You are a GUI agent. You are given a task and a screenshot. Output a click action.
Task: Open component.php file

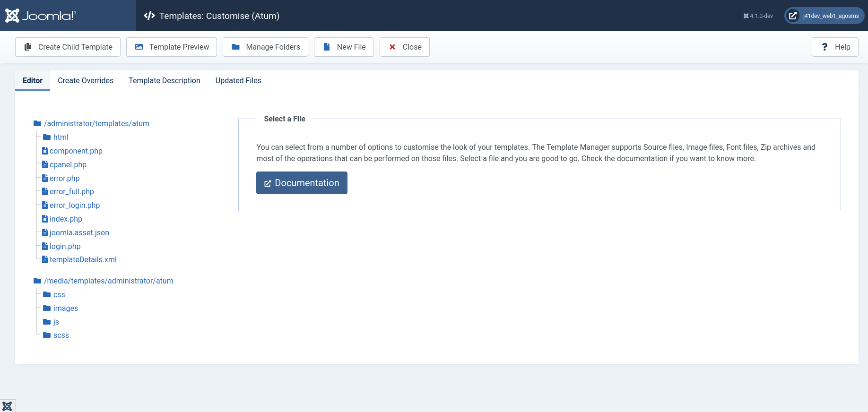pyautogui.click(x=76, y=151)
